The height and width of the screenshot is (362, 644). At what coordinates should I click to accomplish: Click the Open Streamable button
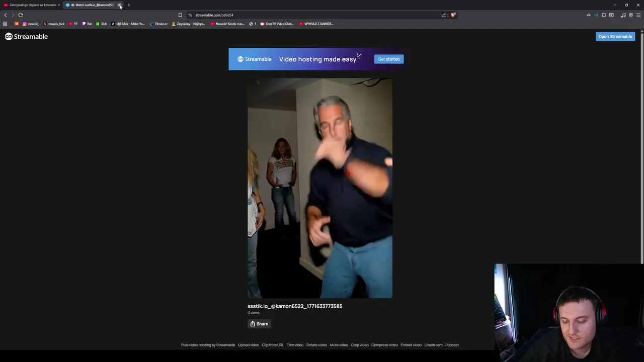615,36
